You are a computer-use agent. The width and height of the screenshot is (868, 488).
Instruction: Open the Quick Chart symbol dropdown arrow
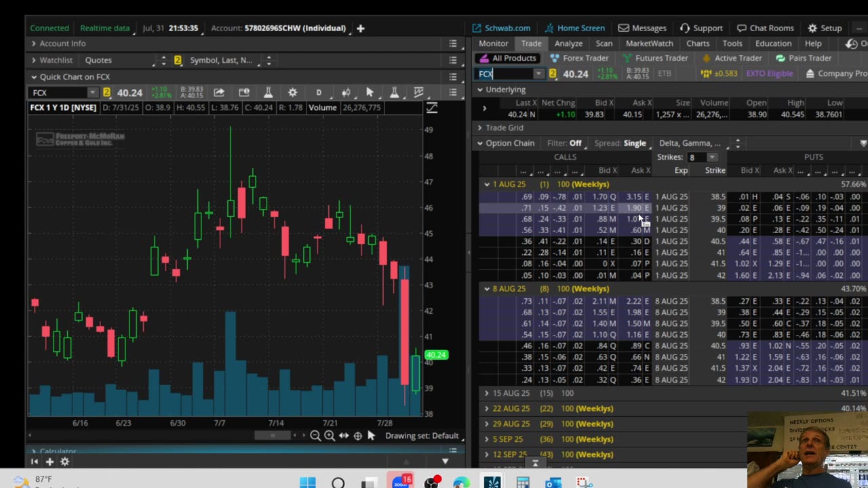(92, 93)
